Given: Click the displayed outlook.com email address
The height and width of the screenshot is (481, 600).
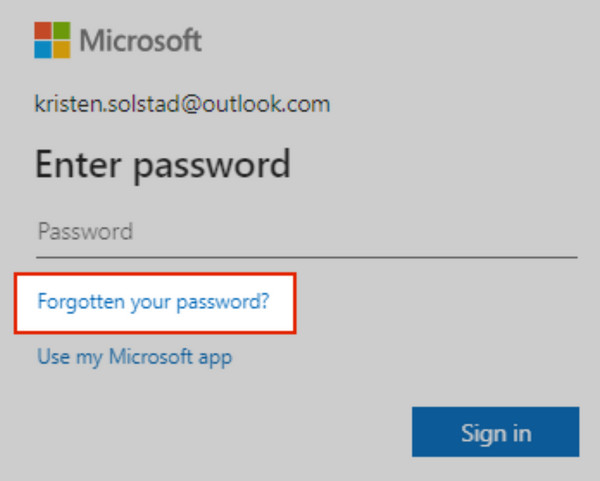Looking at the screenshot, I should pos(182,104).
